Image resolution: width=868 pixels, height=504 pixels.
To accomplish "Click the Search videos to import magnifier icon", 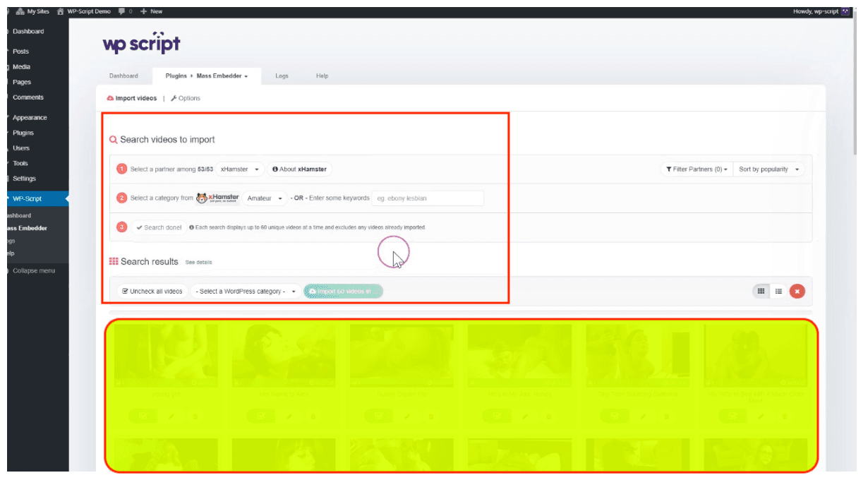I will (114, 140).
